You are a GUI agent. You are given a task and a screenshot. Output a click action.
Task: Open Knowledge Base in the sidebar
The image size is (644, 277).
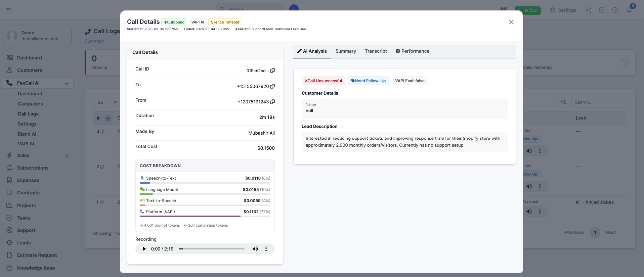pos(36,268)
